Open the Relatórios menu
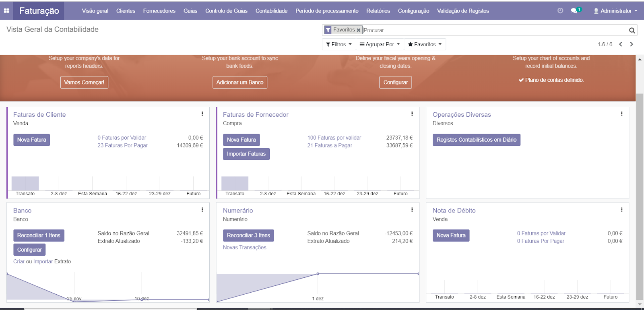The image size is (644, 310). (378, 11)
